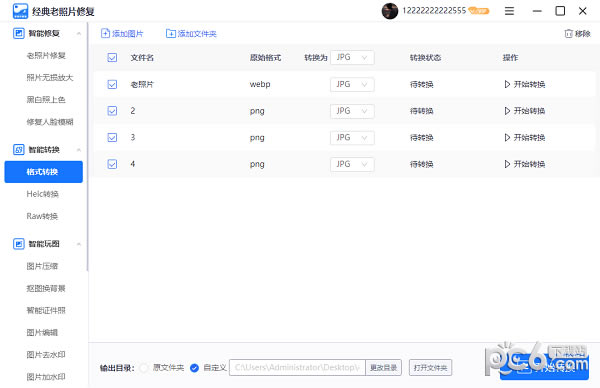The height and width of the screenshot is (388, 600).
Task: Click the 添加文件夹 folder icon
Action: pyautogui.click(x=171, y=34)
